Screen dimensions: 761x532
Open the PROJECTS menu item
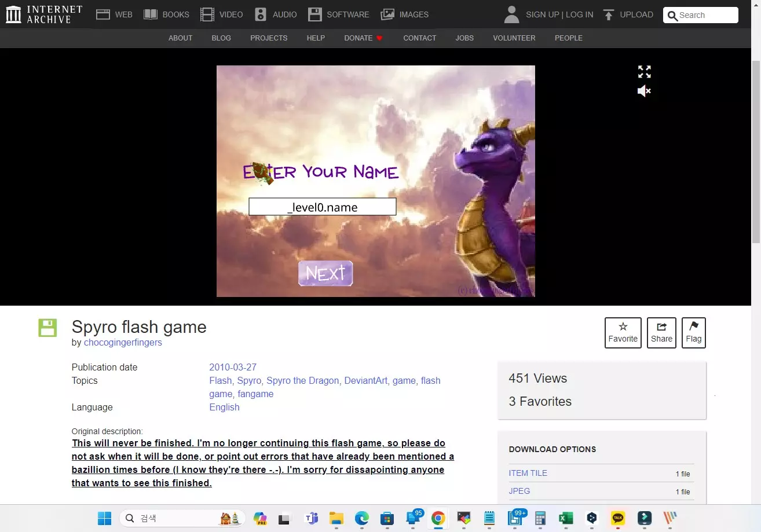tap(269, 38)
